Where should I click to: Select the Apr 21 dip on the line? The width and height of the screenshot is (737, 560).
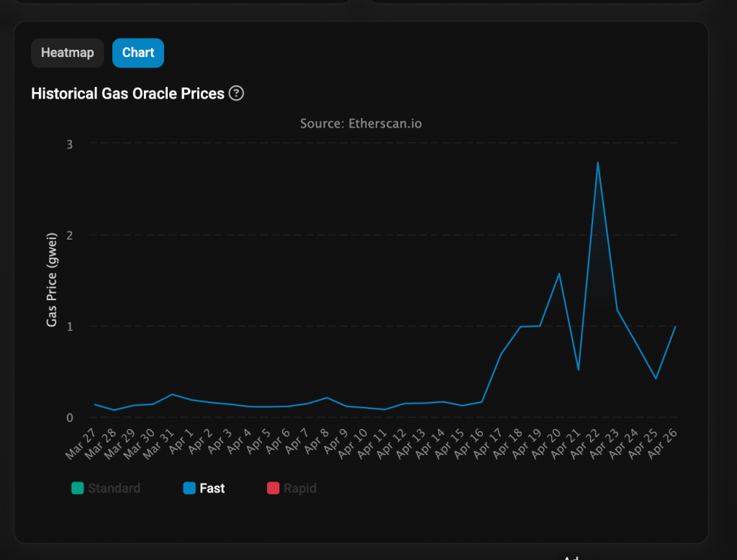579,369
